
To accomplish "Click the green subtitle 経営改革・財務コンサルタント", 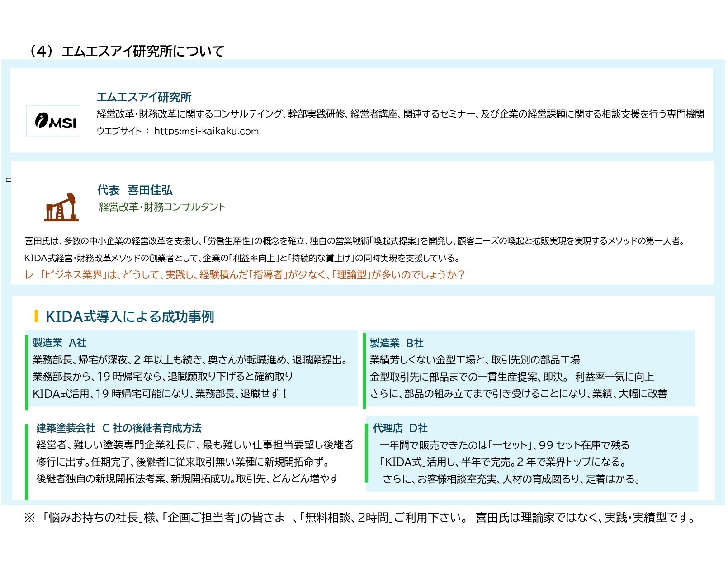I will pyautogui.click(x=162, y=207).
